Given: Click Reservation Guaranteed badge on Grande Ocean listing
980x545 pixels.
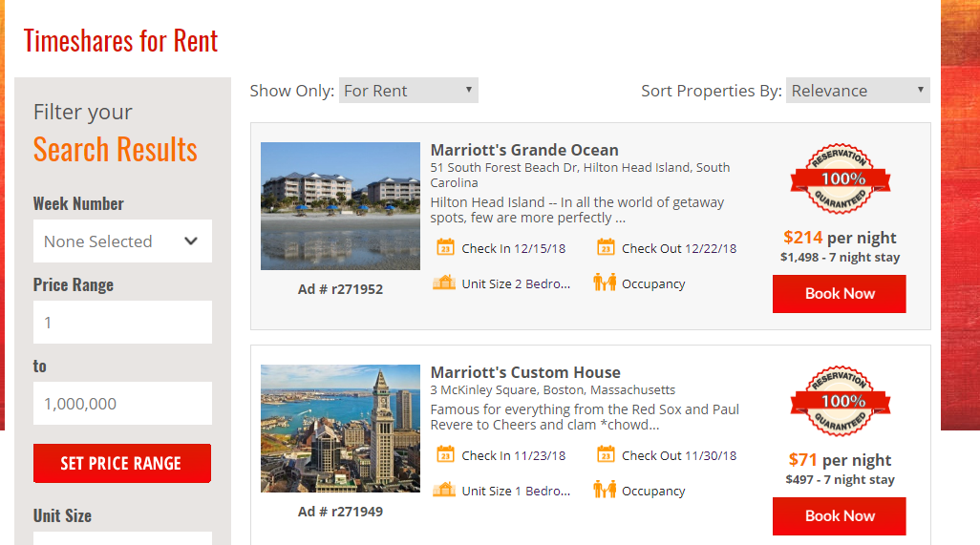Looking at the screenshot, I should (x=840, y=179).
